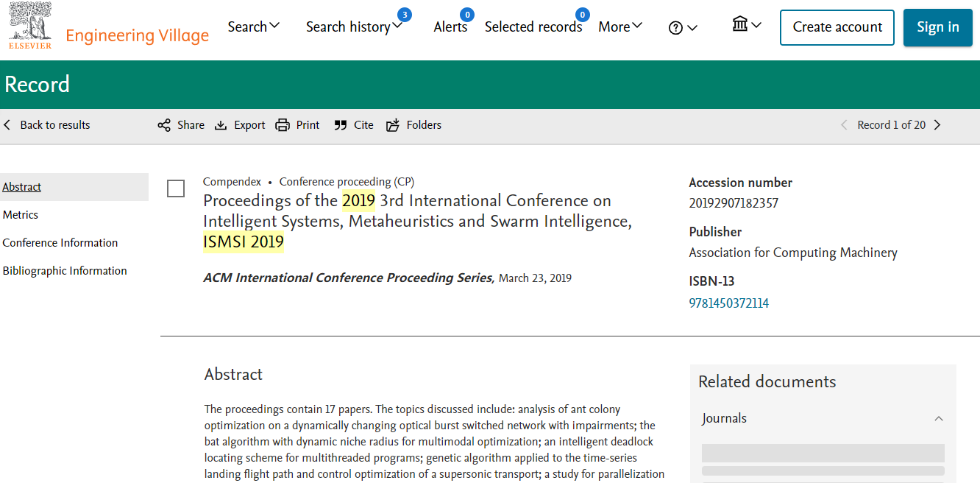Viewport: 980px width, 483px height.
Task: Click the proceedings title text
Action: pos(417,221)
